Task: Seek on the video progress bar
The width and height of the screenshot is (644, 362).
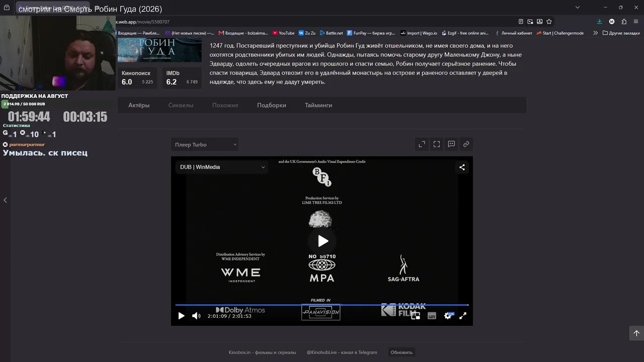Action: click(x=322, y=305)
